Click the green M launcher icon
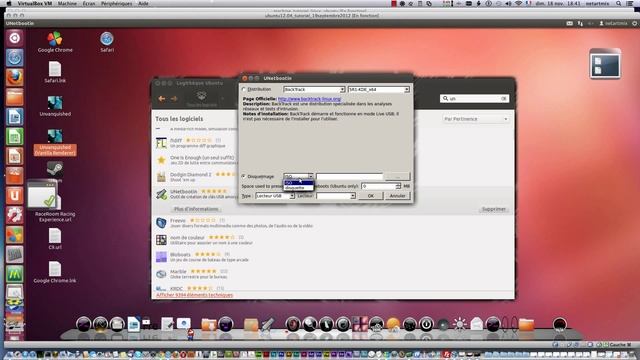 coord(14,273)
